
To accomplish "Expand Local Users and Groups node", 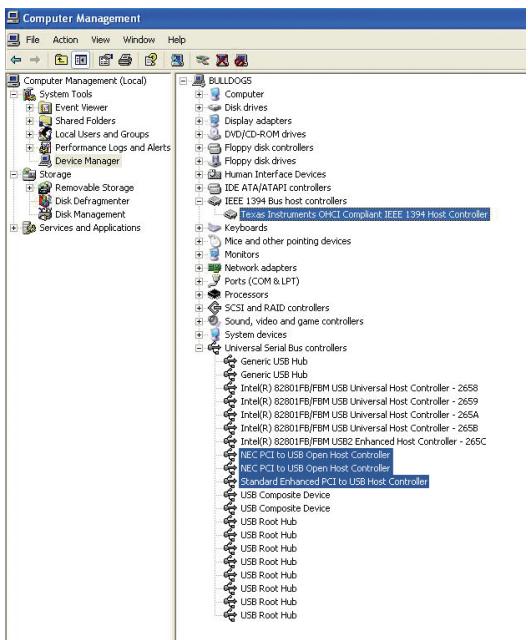I will [x=30, y=134].
